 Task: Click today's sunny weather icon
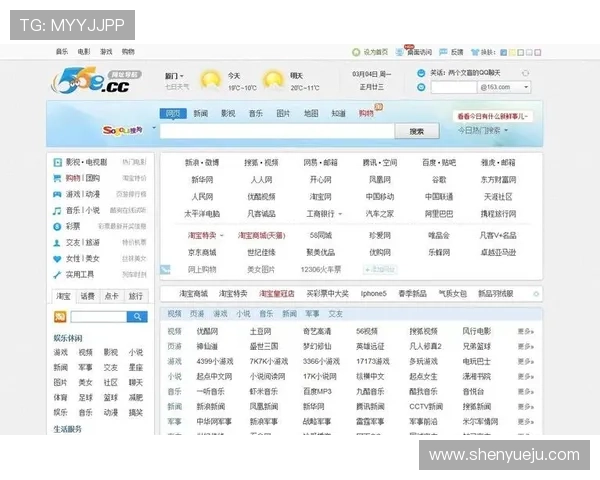[210, 80]
